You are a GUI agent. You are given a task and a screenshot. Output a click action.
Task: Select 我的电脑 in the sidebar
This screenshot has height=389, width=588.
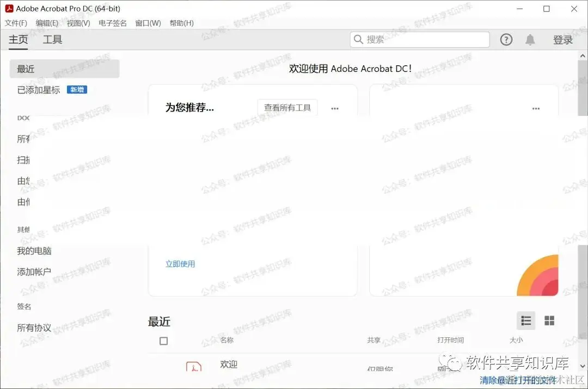(x=34, y=251)
